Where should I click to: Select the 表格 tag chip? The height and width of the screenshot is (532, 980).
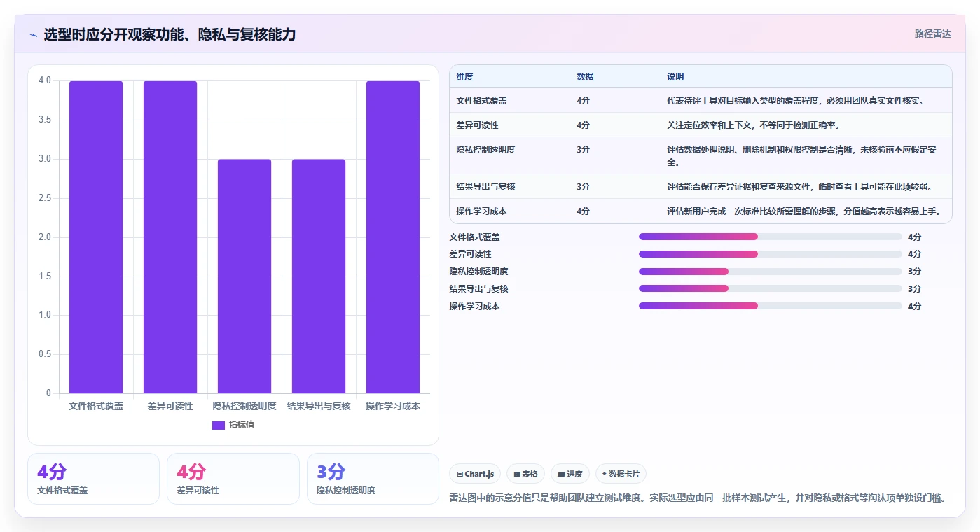click(x=525, y=474)
